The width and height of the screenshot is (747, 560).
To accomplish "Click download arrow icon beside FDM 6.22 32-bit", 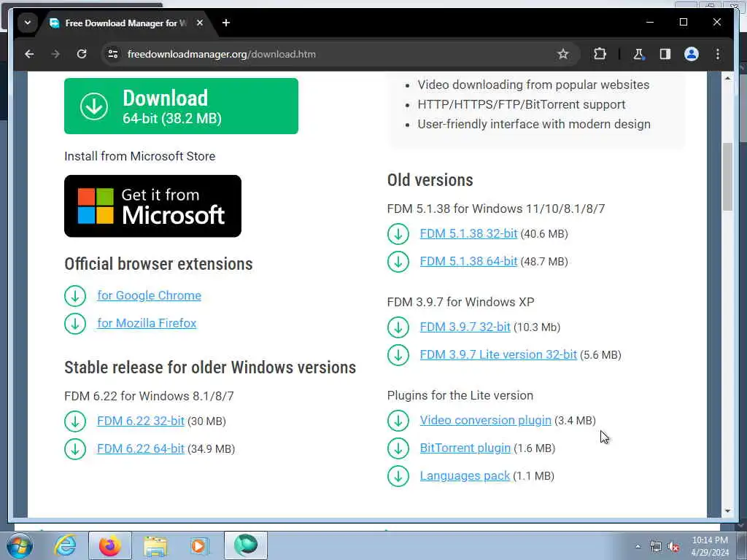I will tap(75, 421).
